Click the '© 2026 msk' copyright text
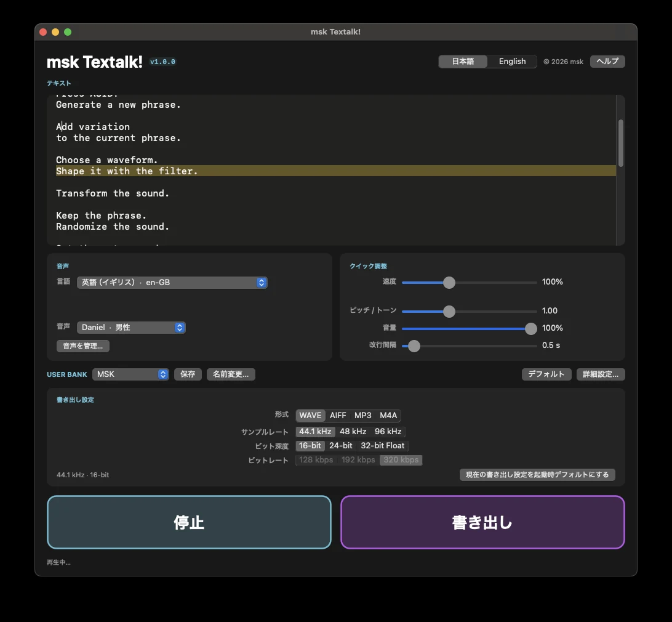 coord(563,62)
